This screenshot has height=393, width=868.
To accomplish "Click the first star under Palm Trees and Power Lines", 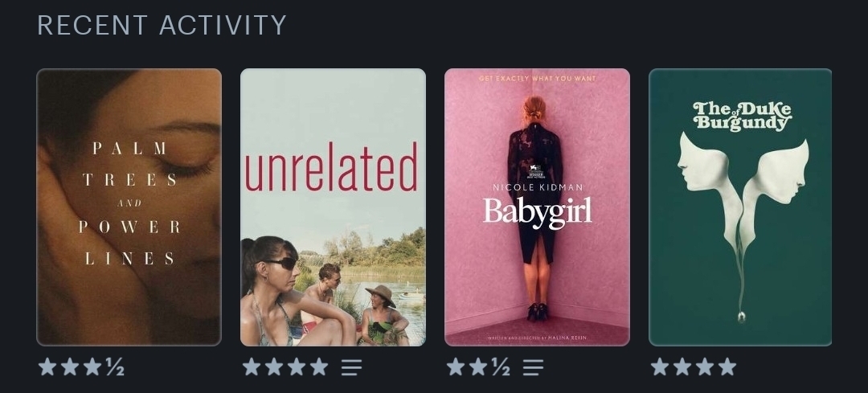I will click(x=47, y=366).
